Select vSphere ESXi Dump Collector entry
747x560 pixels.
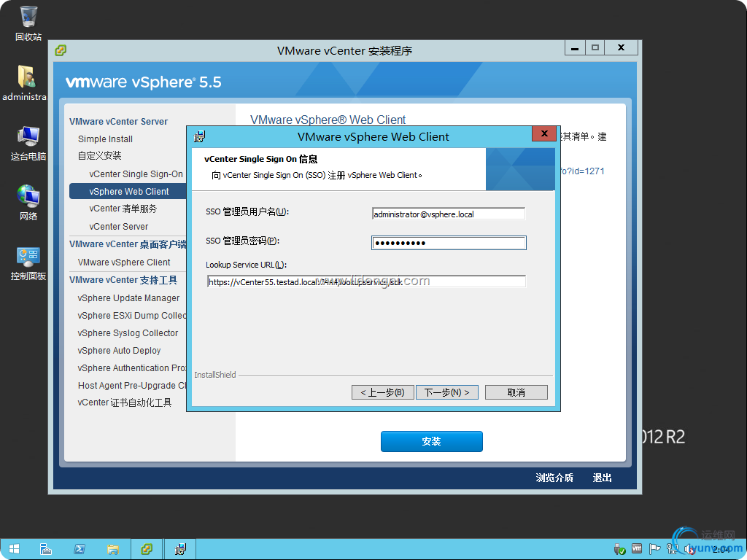tap(132, 316)
